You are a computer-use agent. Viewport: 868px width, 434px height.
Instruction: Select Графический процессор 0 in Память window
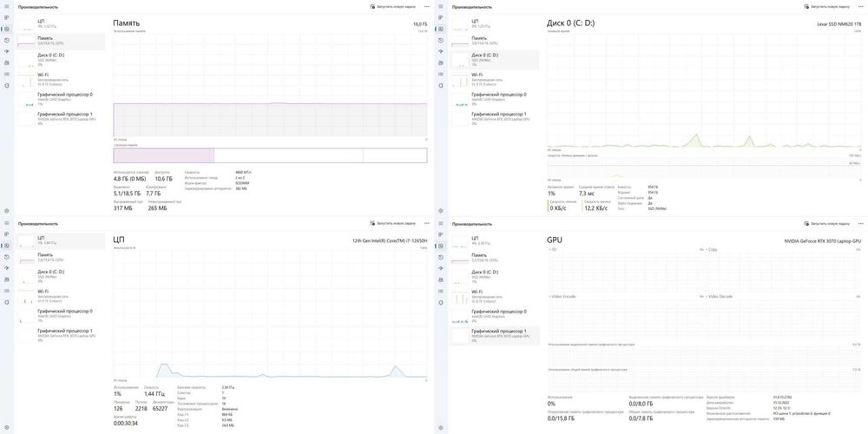(x=61, y=99)
